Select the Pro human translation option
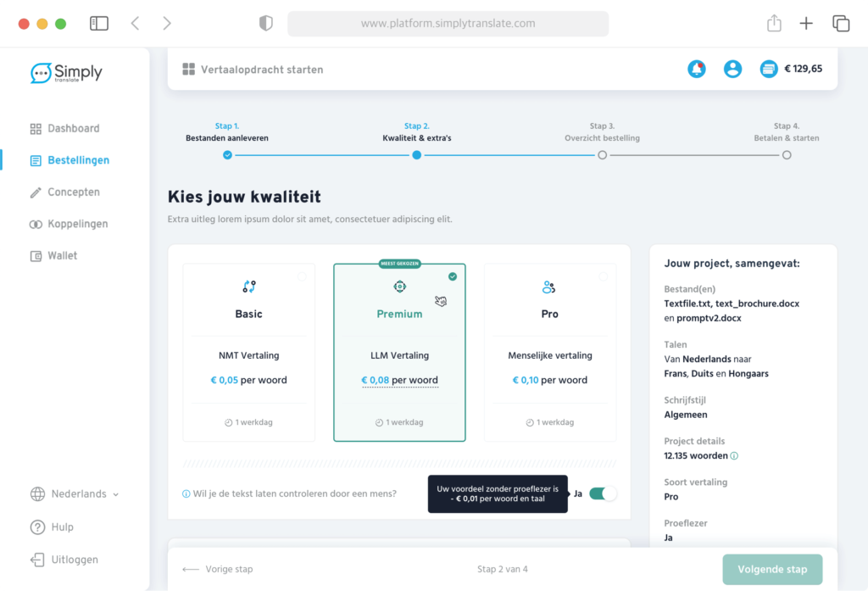The width and height of the screenshot is (868, 591). click(549, 352)
